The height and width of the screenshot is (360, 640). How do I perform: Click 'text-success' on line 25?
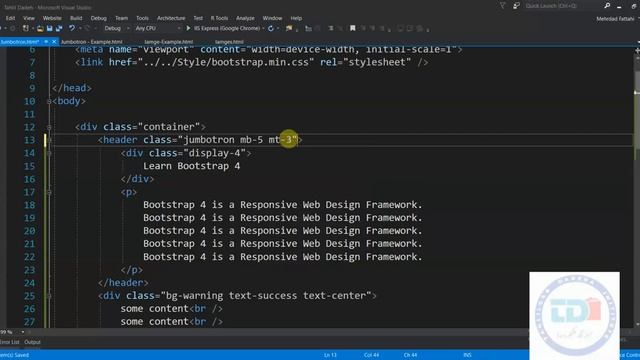(x=263, y=296)
